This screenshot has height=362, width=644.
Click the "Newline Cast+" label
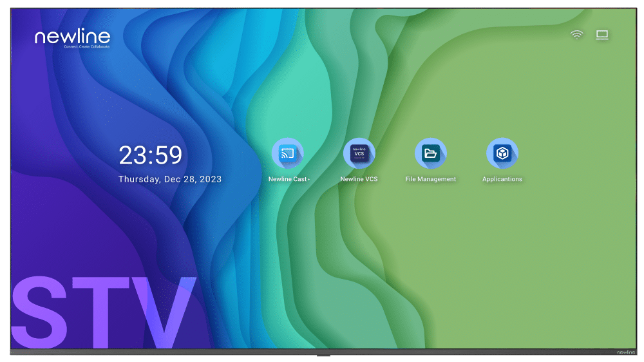289,179
